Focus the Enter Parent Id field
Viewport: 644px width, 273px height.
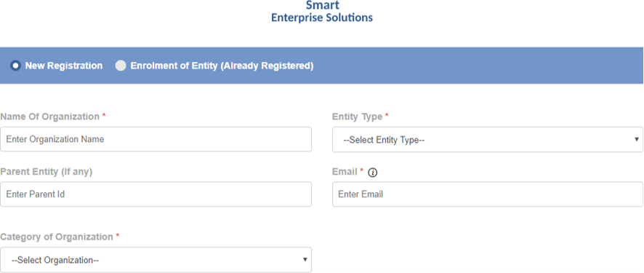pos(156,194)
